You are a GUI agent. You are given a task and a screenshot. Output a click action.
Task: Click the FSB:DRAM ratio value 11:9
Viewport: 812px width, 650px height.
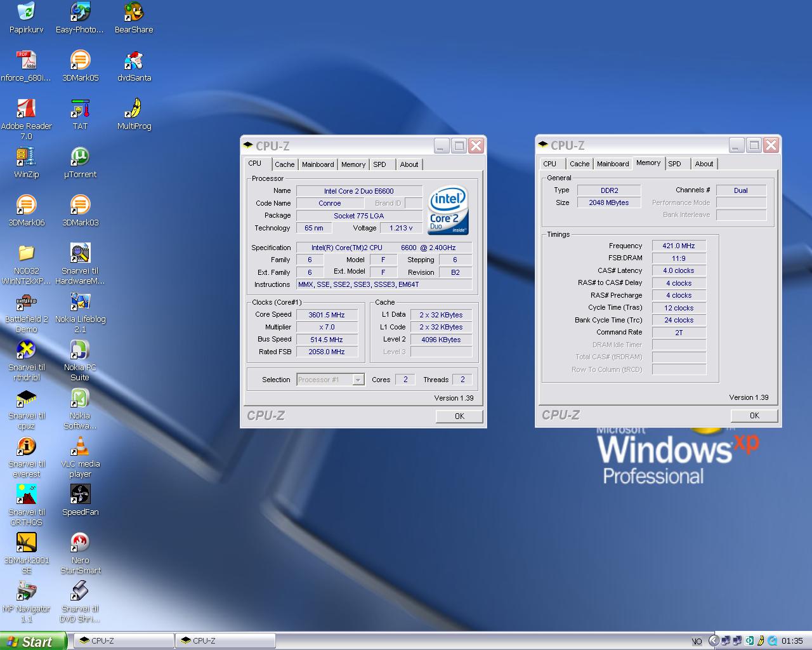pyautogui.click(x=679, y=258)
